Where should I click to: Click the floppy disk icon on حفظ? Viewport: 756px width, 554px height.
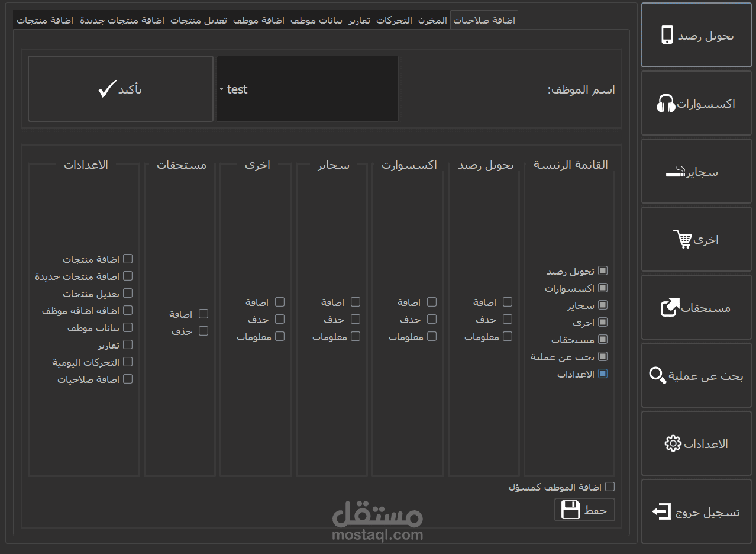[x=571, y=510]
